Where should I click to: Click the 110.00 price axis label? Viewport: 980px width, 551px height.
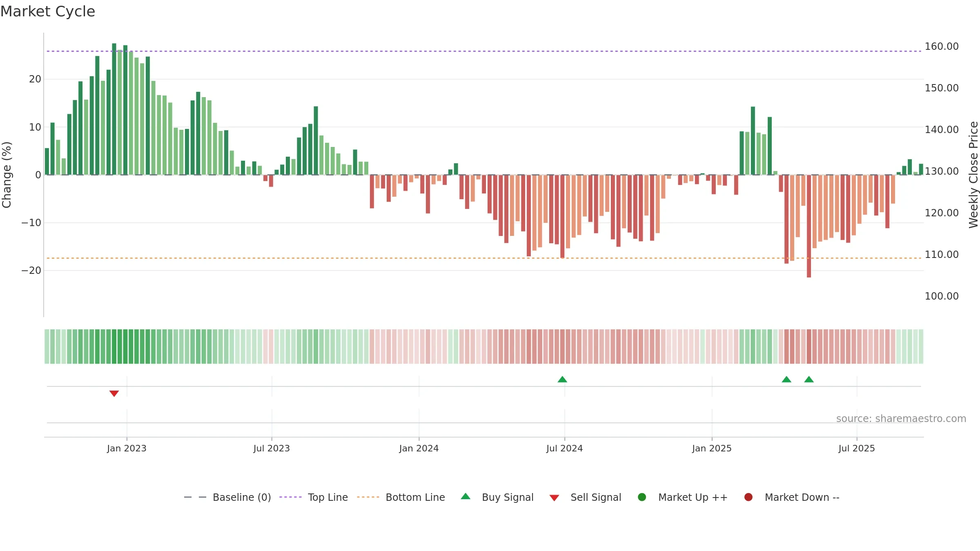942,255
